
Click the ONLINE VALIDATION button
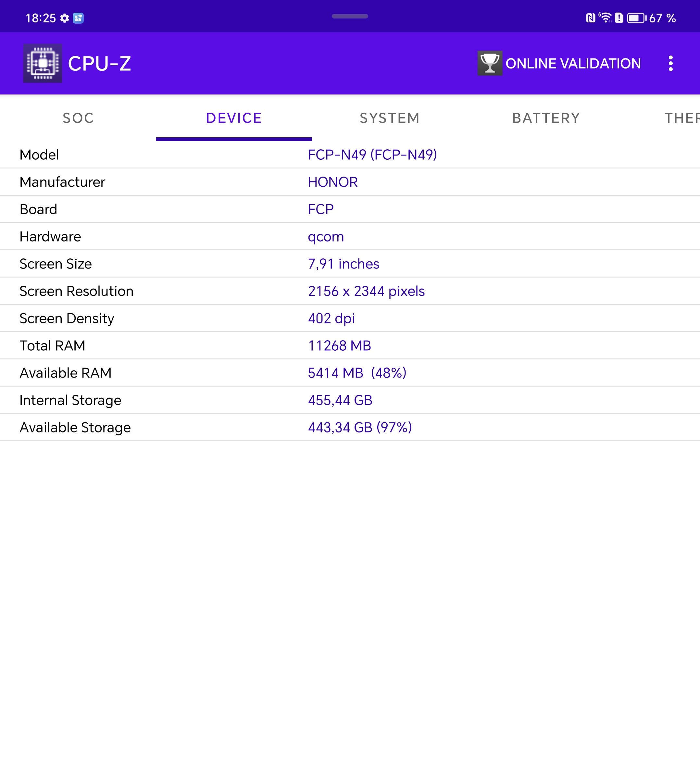[x=559, y=63]
